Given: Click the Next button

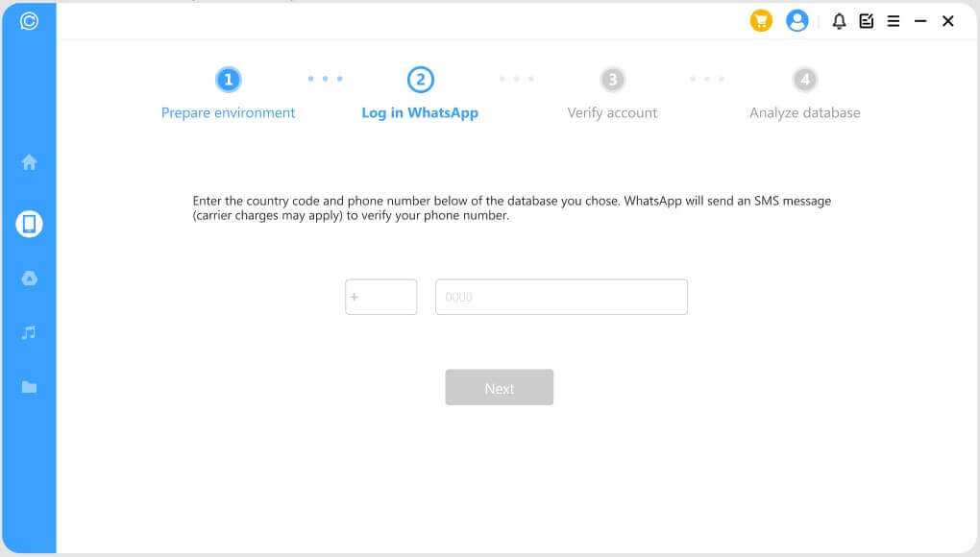Looking at the screenshot, I should pos(500,387).
